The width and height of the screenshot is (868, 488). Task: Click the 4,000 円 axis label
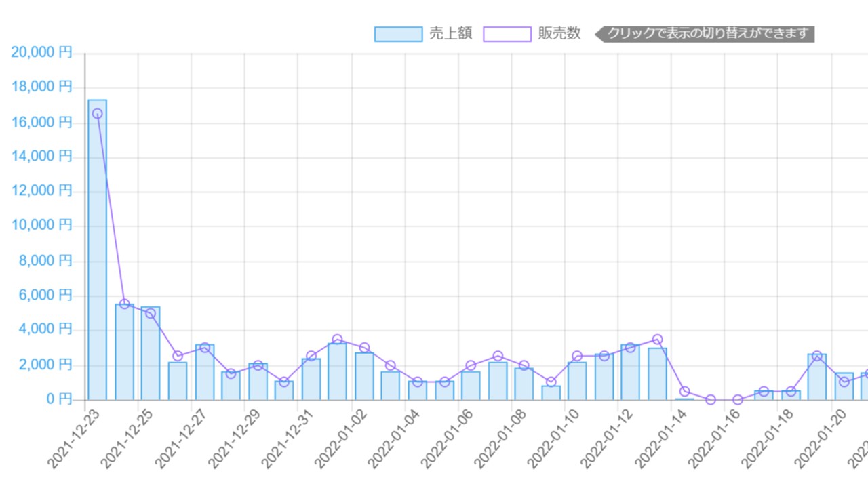pos(46,330)
